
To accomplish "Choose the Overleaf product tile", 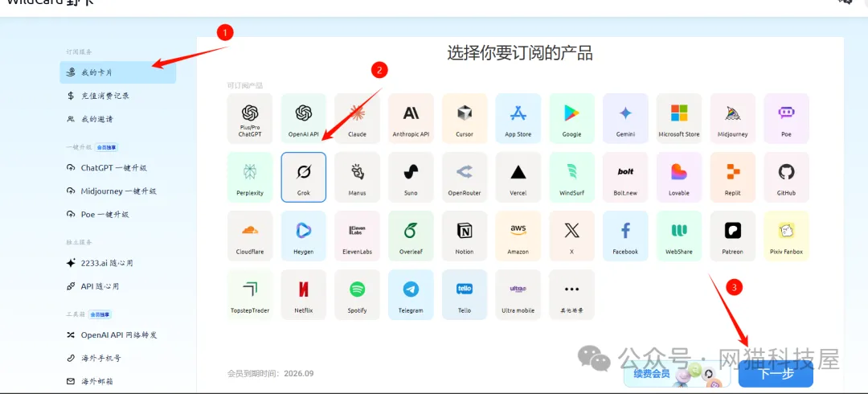I will coord(411,236).
